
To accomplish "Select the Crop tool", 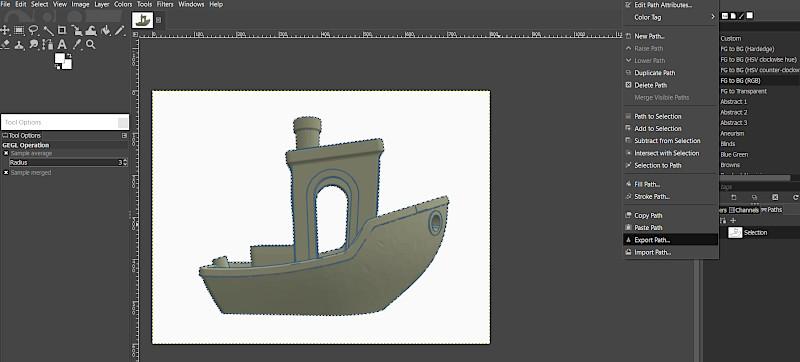I will pyautogui.click(x=62, y=31).
